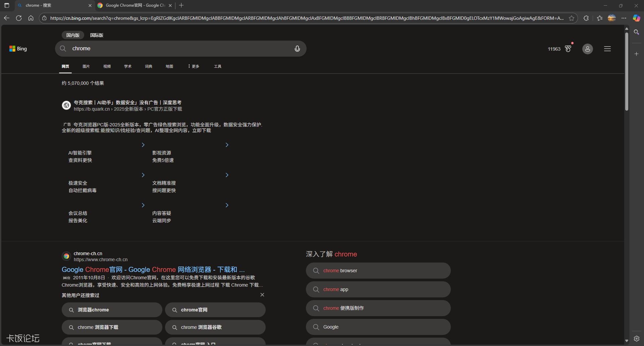Screen dimensions: 644x346
Task: Click the Bing logo
Action: [x=18, y=48]
